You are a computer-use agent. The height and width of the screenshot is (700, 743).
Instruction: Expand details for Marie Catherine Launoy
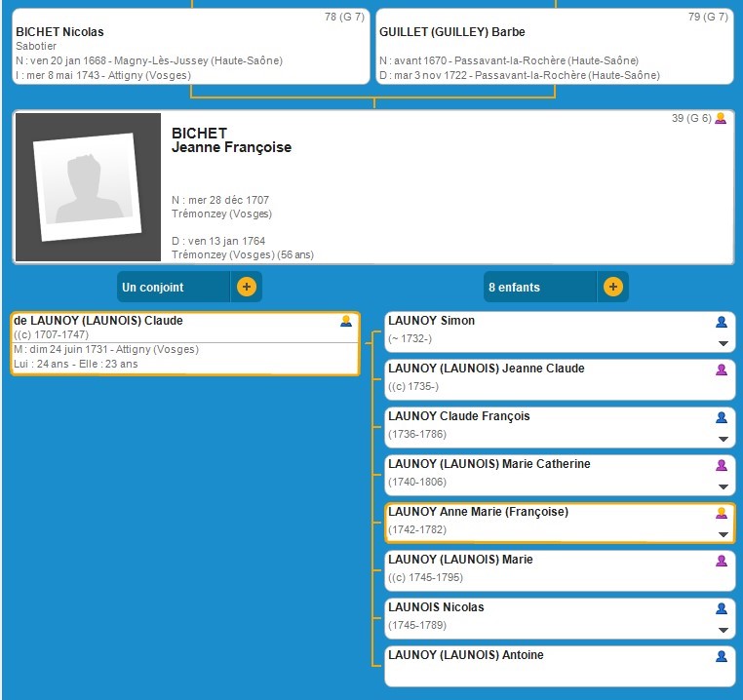[x=723, y=486]
